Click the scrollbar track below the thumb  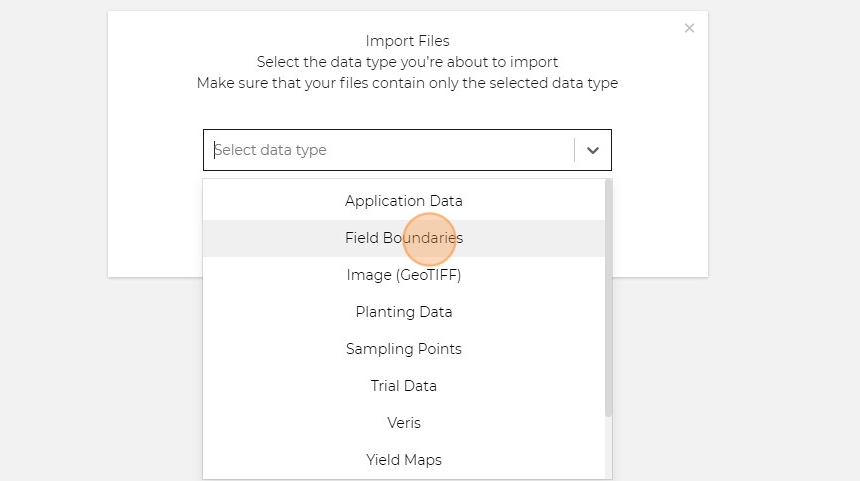click(x=608, y=448)
